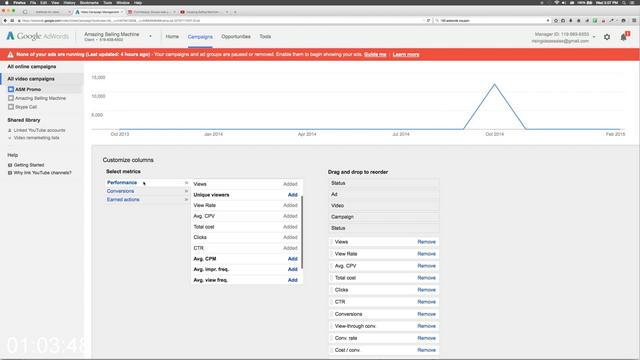Open the notifications bell
Viewport: 640px width, 360px height.
[x=624, y=37]
